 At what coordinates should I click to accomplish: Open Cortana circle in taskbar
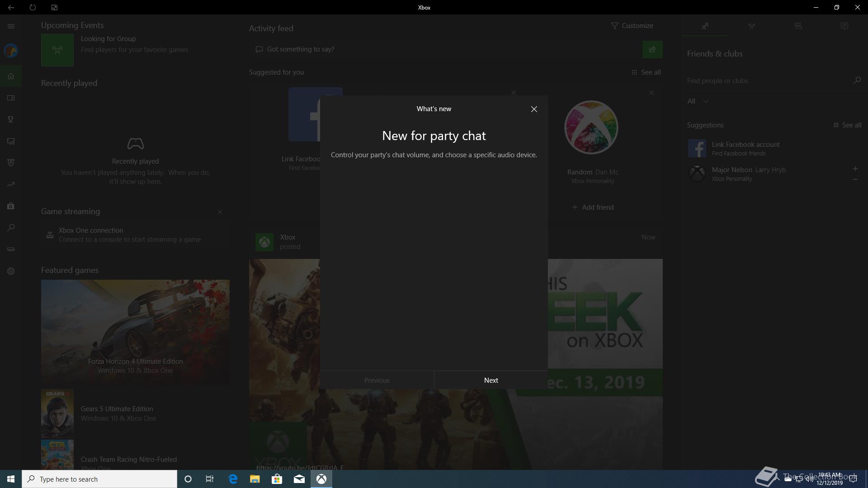pyautogui.click(x=188, y=479)
